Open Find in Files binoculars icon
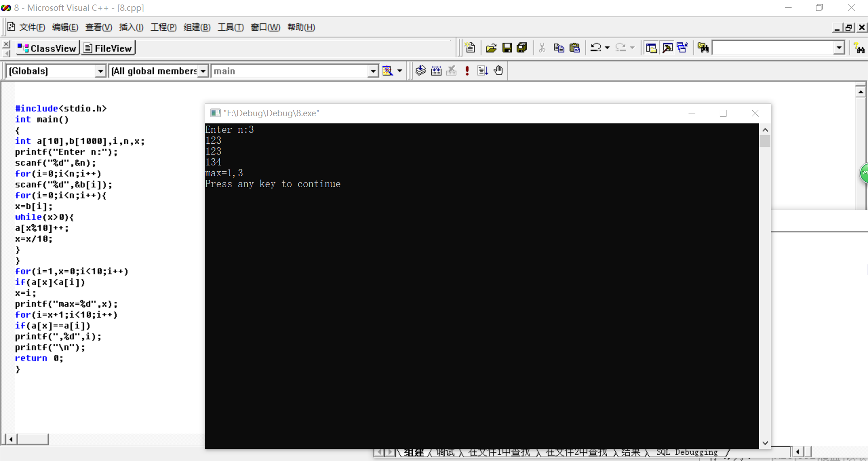This screenshot has height=461, width=868. (703, 47)
